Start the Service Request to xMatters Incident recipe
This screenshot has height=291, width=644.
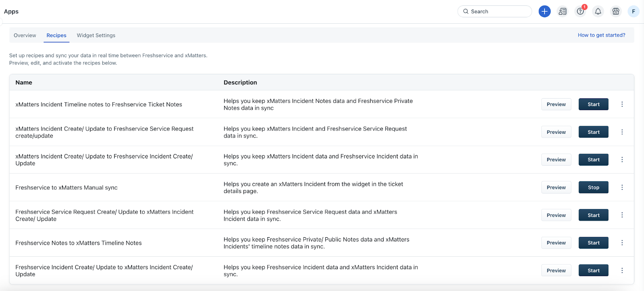point(593,215)
